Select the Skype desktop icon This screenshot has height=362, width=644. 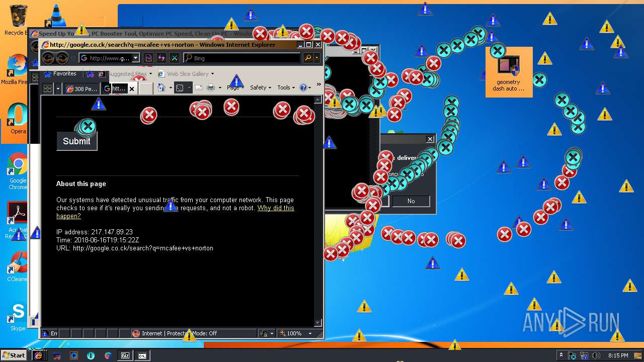[x=18, y=317]
